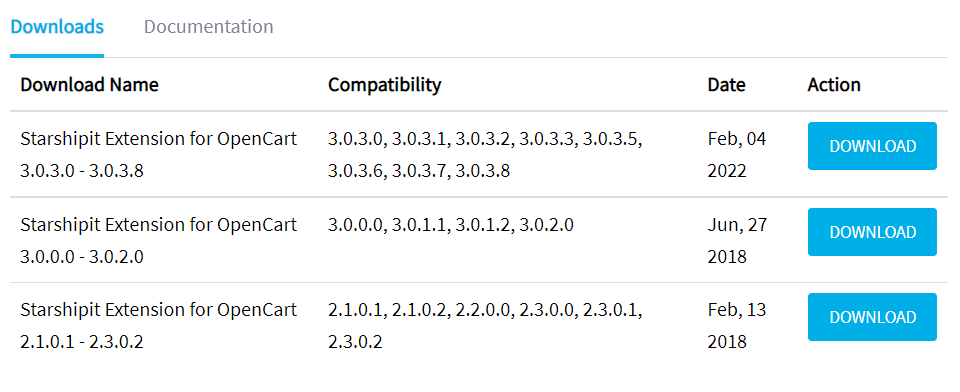Click the 3.0.0.0, 3.0.1.1, 3.0.1.2, 3.0.2.0 compatibility list
The width and height of the screenshot is (960, 392).
(x=451, y=225)
